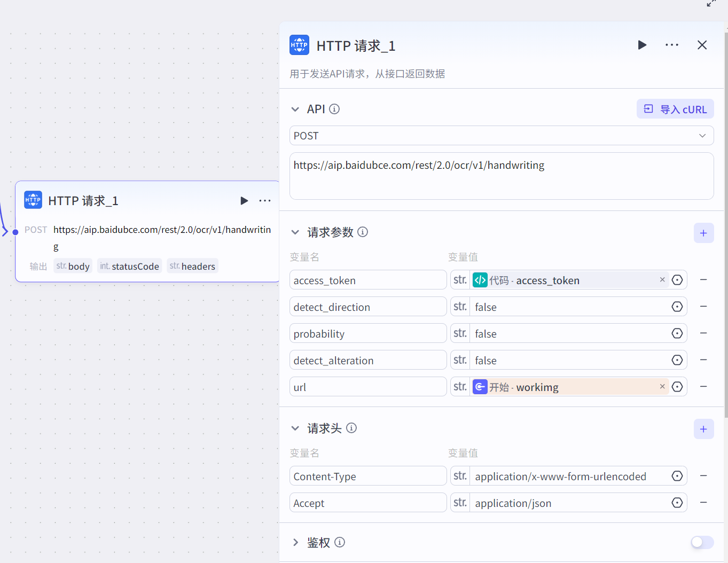Click the API URL text field
Viewport: 728px width, 563px height.
502,176
